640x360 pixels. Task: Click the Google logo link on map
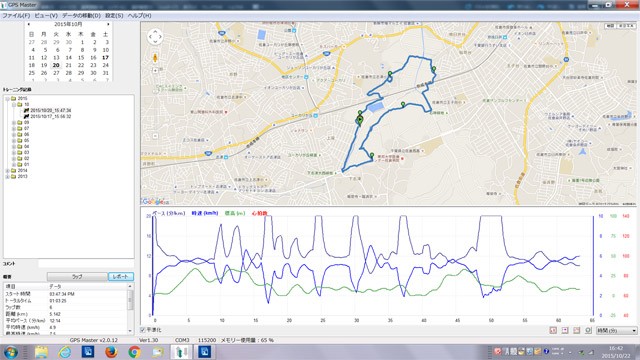tap(153, 202)
